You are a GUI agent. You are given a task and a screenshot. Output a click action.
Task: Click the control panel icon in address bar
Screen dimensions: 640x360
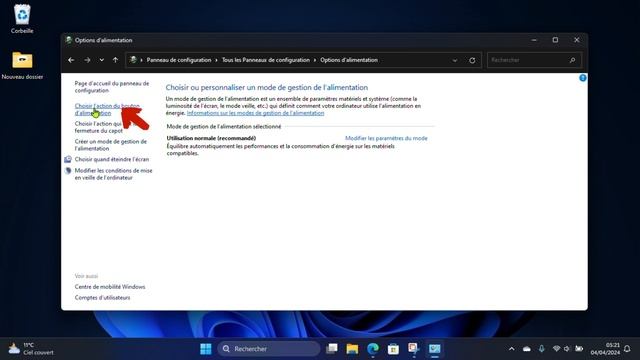click(133, 60)
